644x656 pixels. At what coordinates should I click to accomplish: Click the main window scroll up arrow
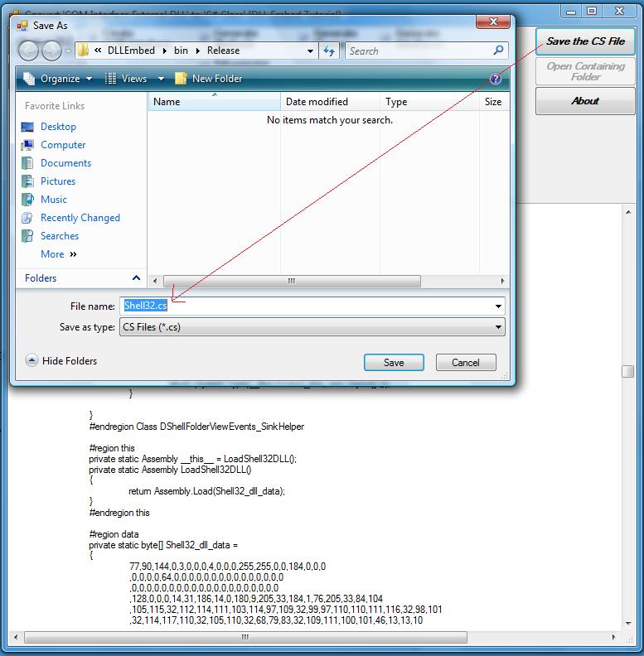[628, 213]
